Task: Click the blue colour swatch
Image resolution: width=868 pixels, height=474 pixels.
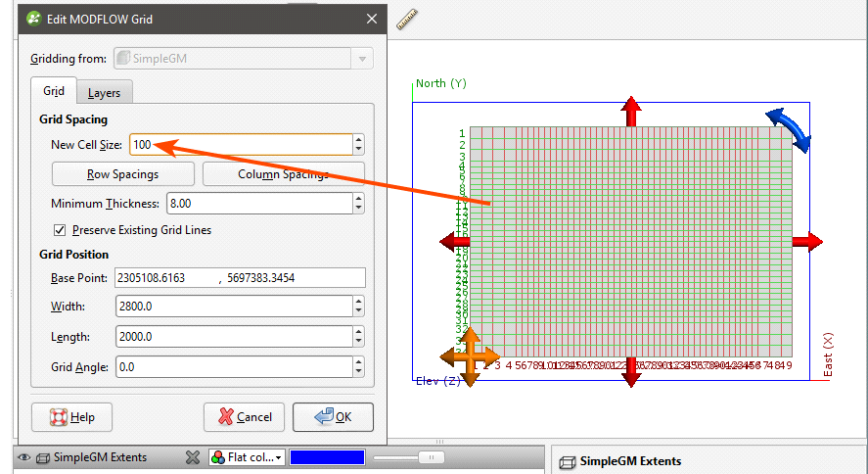Action: pyautogui.click(x=327, y=457)
